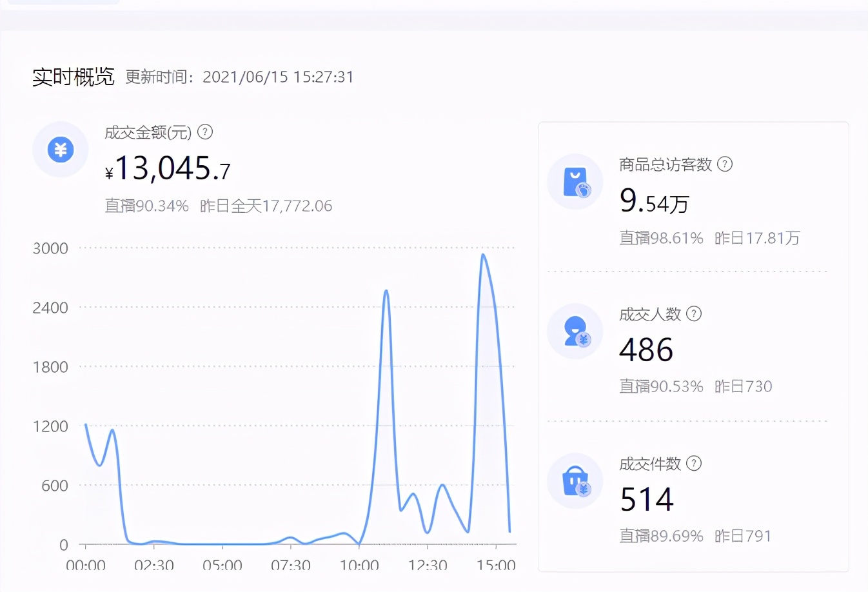The width and height of the screenshot is (868, 592).
Task: Click the yen currency icon beside 成交金额
Action: point(60,149)
